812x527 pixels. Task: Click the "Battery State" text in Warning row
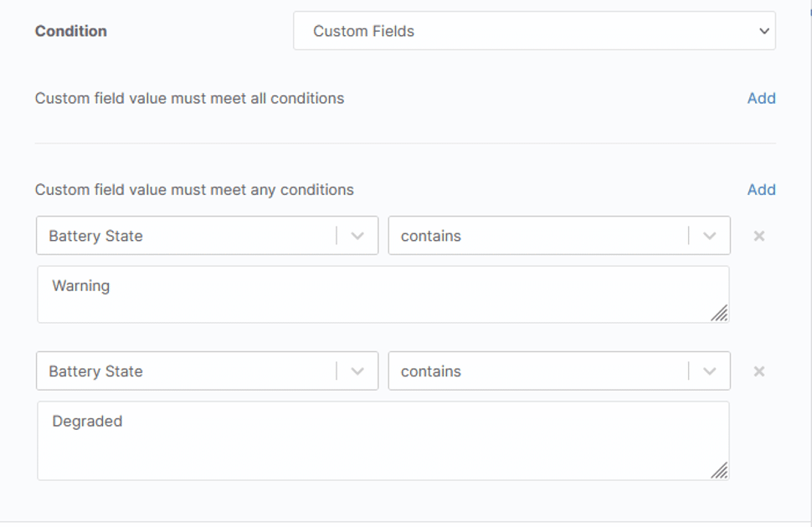pos(95,236)
